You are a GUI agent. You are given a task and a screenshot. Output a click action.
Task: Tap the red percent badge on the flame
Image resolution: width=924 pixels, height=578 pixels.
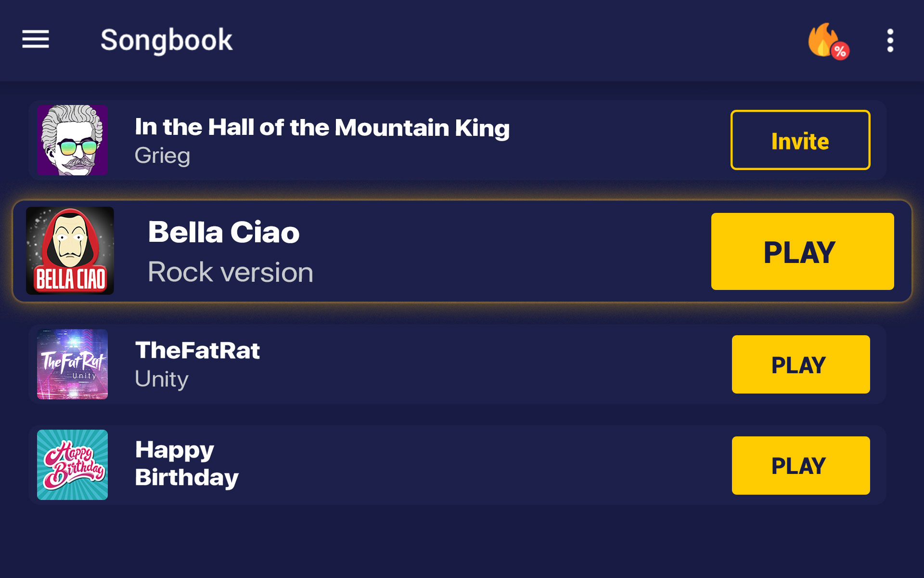(840, 51)
